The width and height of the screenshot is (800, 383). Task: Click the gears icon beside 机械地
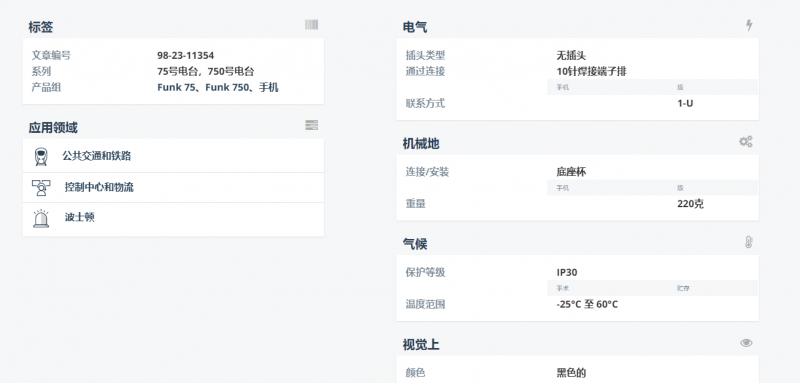[x=746, y=142]
